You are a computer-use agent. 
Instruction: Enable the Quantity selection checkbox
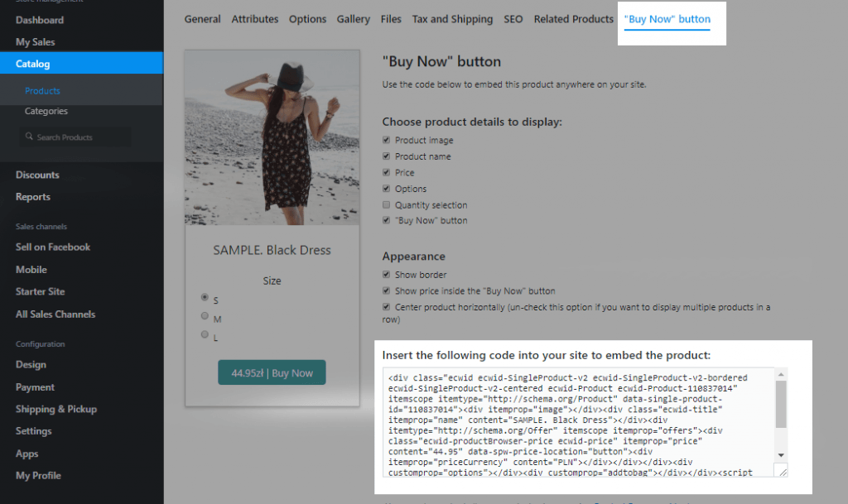tap(386, 204)
